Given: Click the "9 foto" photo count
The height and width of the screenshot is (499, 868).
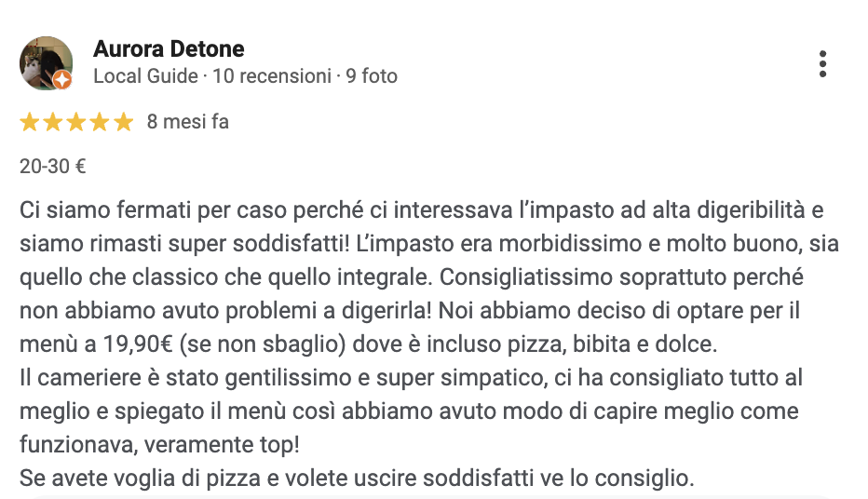Looking at the screenshot, I should 372,76.
